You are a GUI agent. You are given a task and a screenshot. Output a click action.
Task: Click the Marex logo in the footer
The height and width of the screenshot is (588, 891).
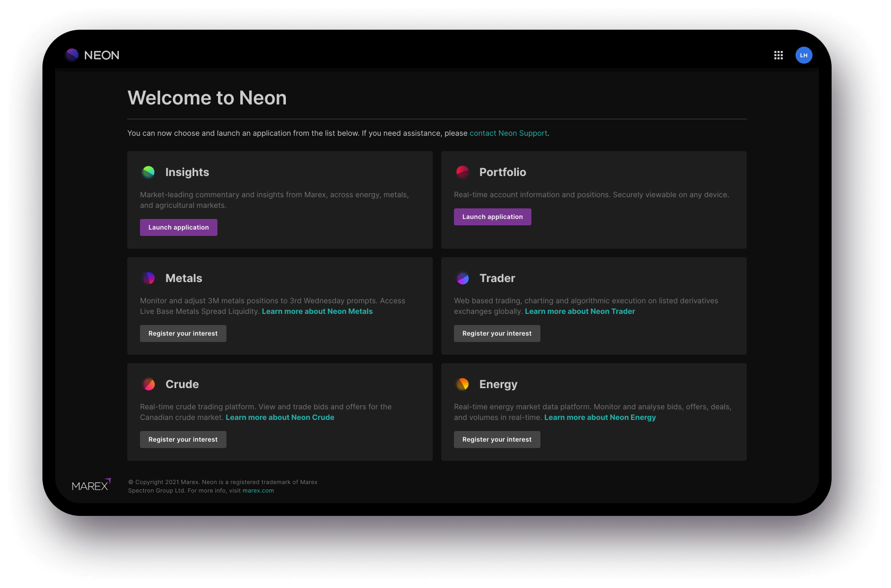91,485
